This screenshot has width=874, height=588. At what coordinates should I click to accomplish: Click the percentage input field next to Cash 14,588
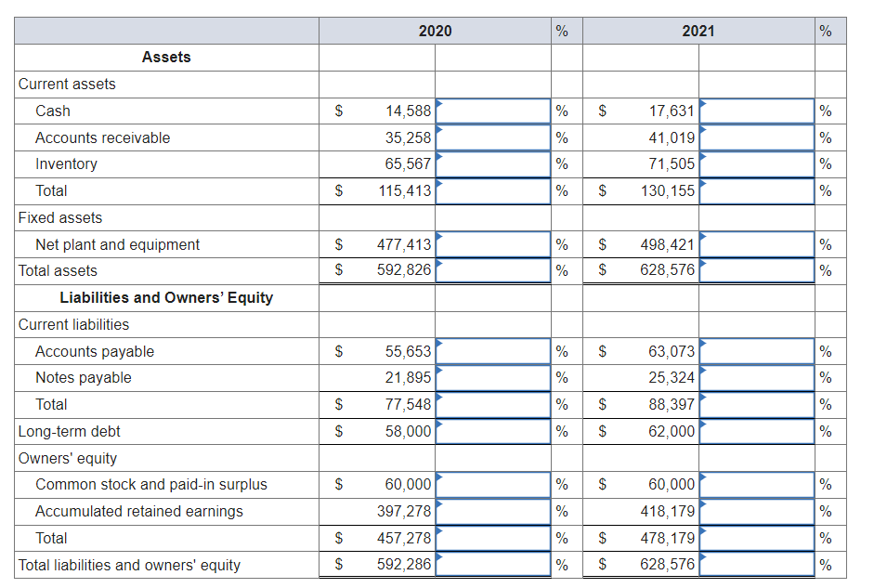pyautogui.click(x=492, y=111)
